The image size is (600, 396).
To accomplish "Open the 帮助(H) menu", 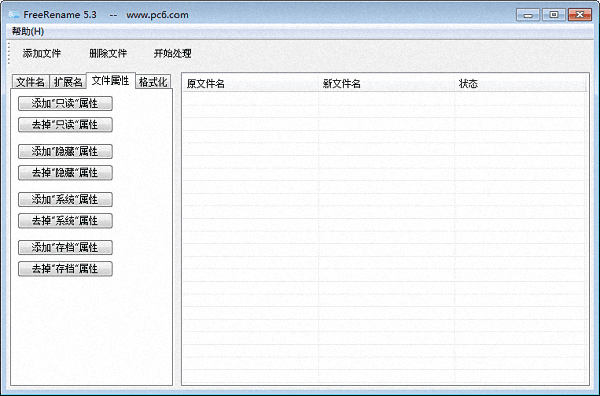I will tap(28, 31).
